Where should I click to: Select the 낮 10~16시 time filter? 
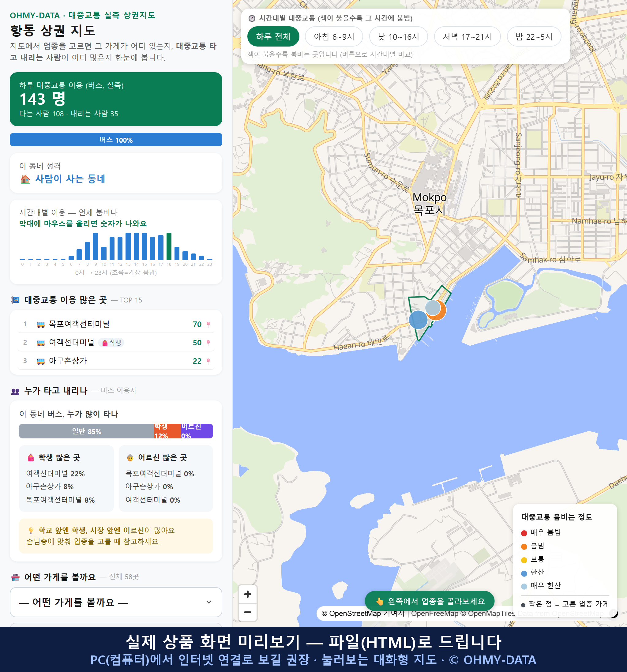[x=398, y=36]
